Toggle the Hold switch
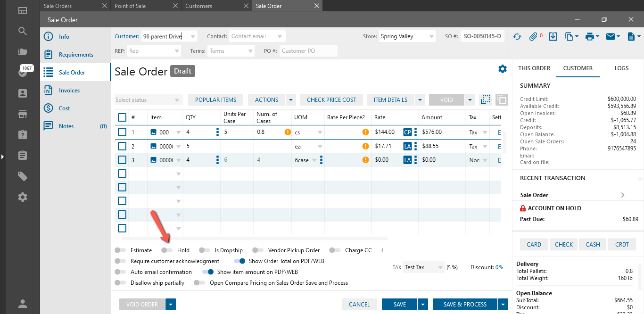This screenshot has height=314, width=644. (x=167, y=250)
